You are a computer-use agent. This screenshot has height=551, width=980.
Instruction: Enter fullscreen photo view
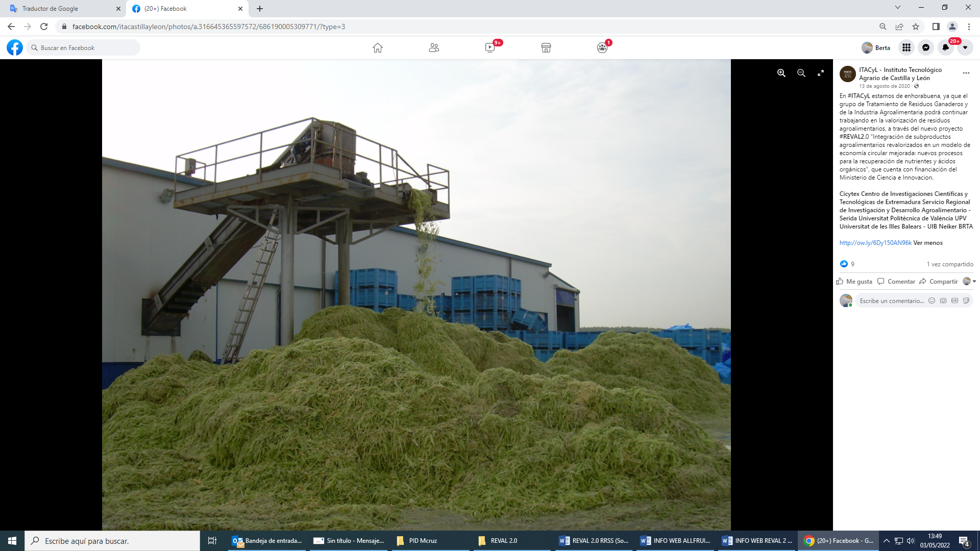pyautogui.click(x=821, y=73)
